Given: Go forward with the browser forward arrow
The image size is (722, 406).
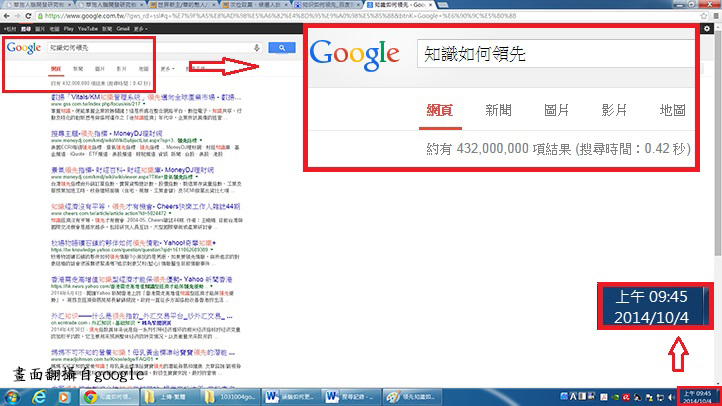Looking at the screenshot, I should [x=17, y=16].
